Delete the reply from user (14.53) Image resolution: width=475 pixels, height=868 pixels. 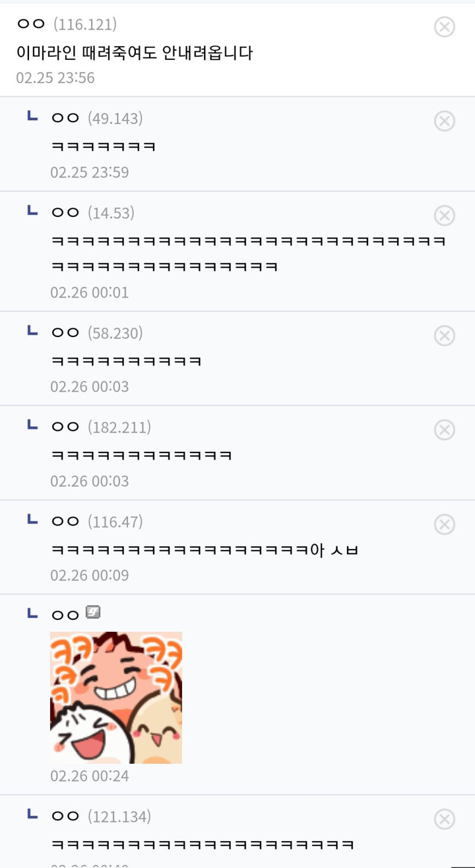pos(444,216)
